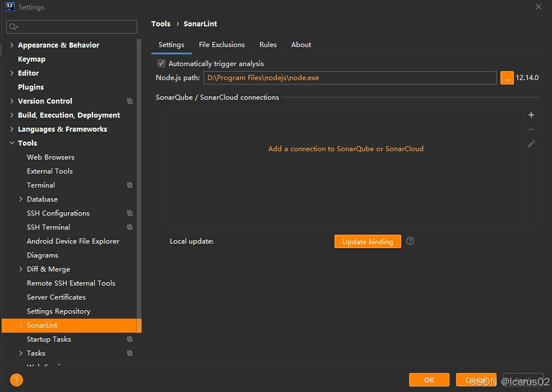Click the 12.14.0 Node version text

[527, 78]
